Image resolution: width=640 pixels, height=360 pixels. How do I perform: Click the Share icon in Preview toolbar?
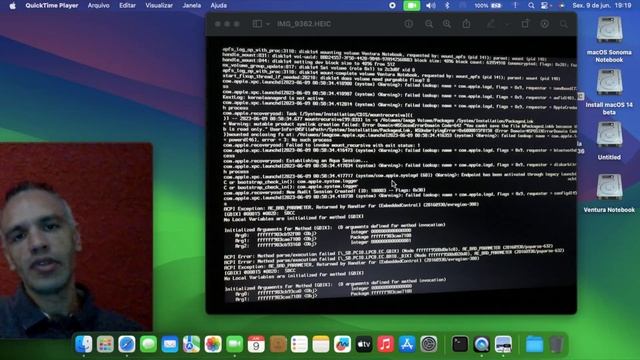point(467,24)
